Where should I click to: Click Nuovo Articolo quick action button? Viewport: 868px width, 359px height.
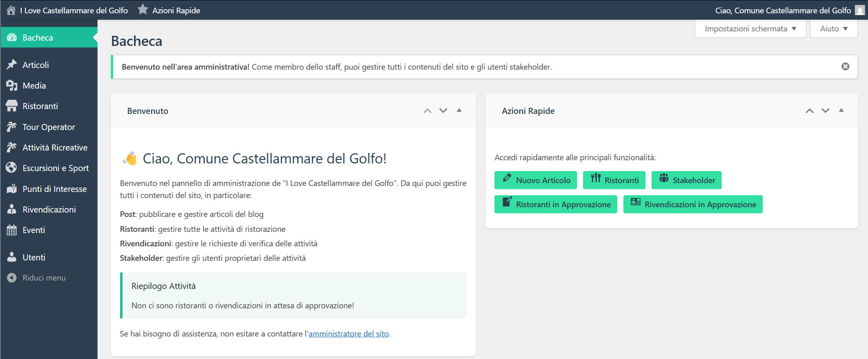(x=536, y=180)
